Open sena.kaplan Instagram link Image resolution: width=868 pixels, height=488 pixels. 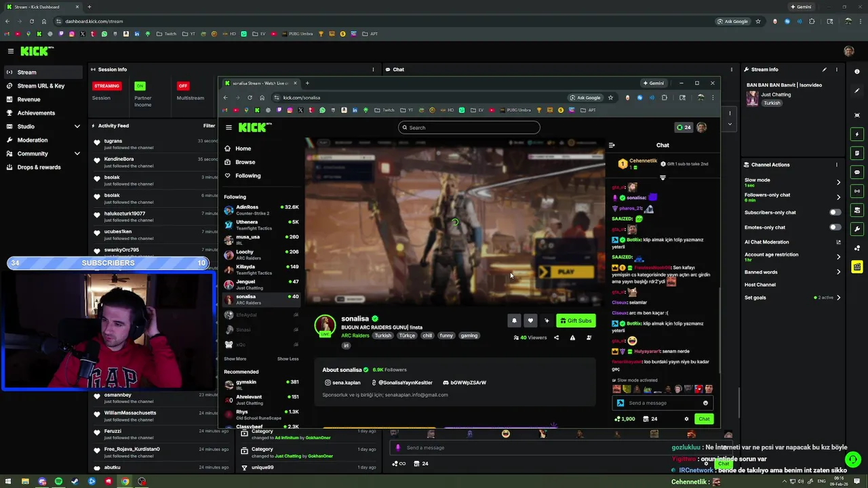[342, 382]
